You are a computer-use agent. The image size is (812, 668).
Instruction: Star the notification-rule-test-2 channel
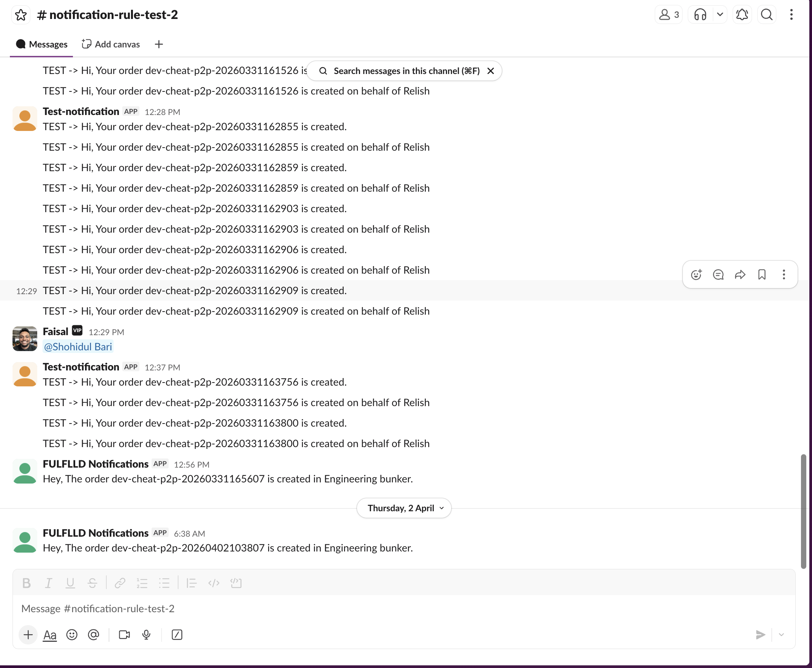[x=21, y=15]
